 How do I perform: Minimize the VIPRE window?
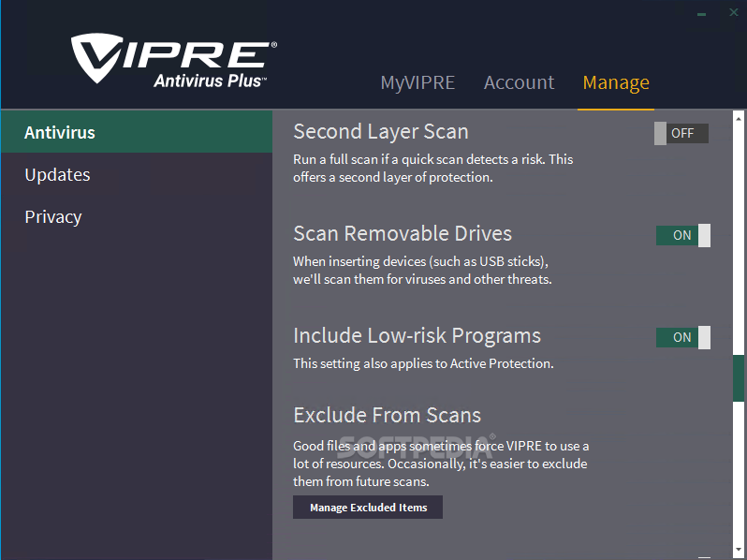click(701, 14)
